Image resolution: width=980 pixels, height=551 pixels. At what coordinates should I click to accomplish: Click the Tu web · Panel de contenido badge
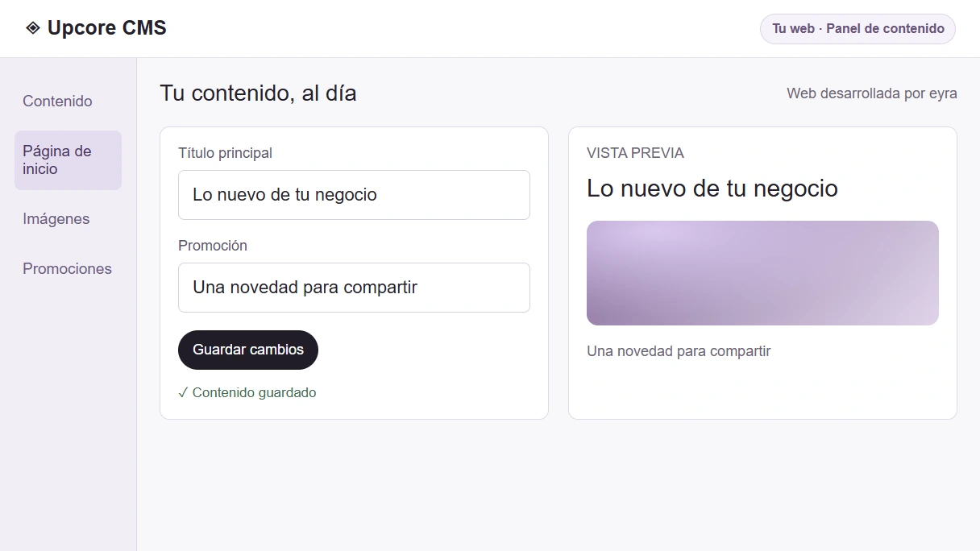click(857, 29)
